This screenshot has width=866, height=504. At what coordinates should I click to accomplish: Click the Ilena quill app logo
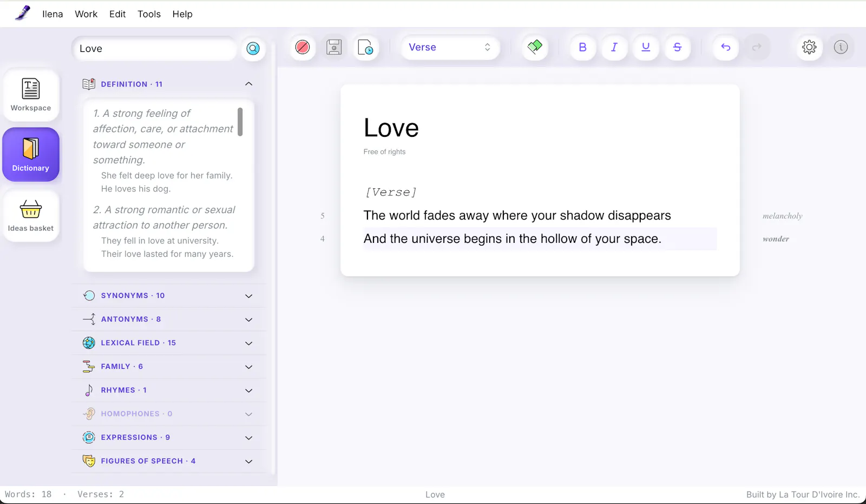(23, 13)
